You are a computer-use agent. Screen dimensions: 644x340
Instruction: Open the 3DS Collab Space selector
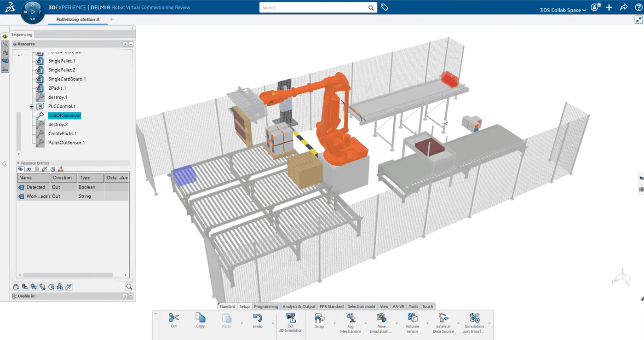click(562, 10)
